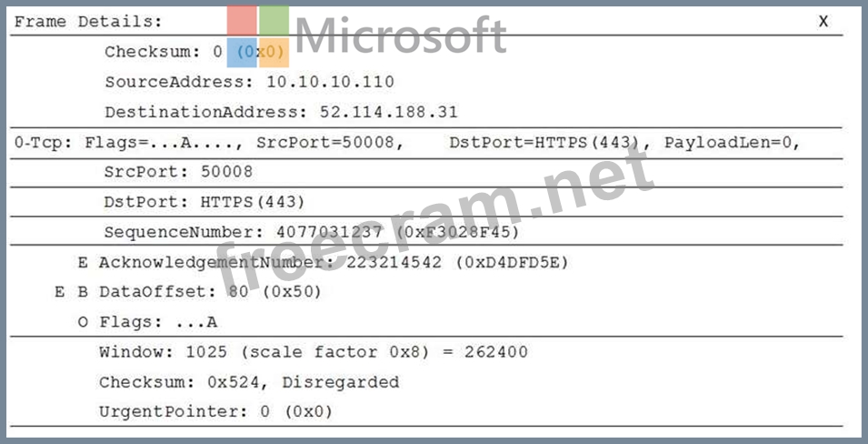868x444 pixels.
Task: Click the Frame Details title label
Action: tap(88, 21)
